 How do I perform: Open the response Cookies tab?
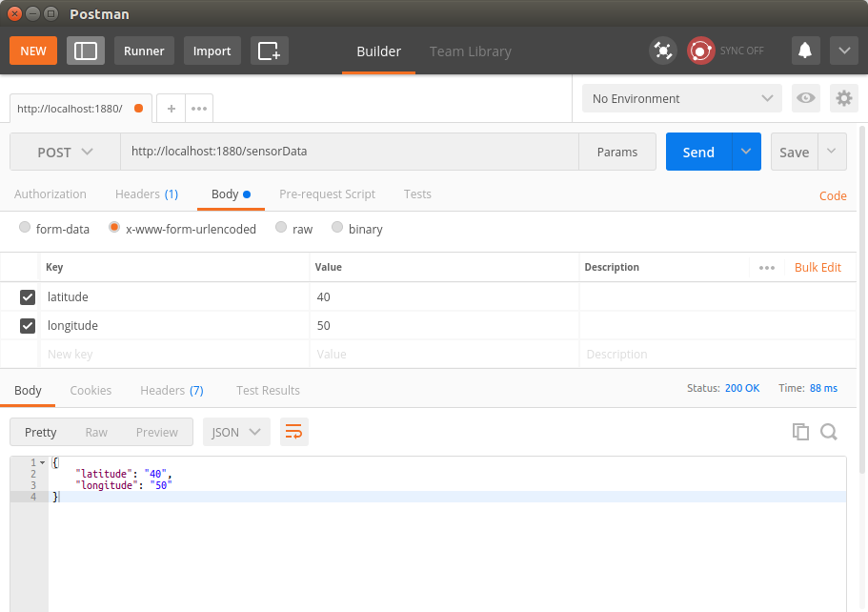tap(91, 391)
